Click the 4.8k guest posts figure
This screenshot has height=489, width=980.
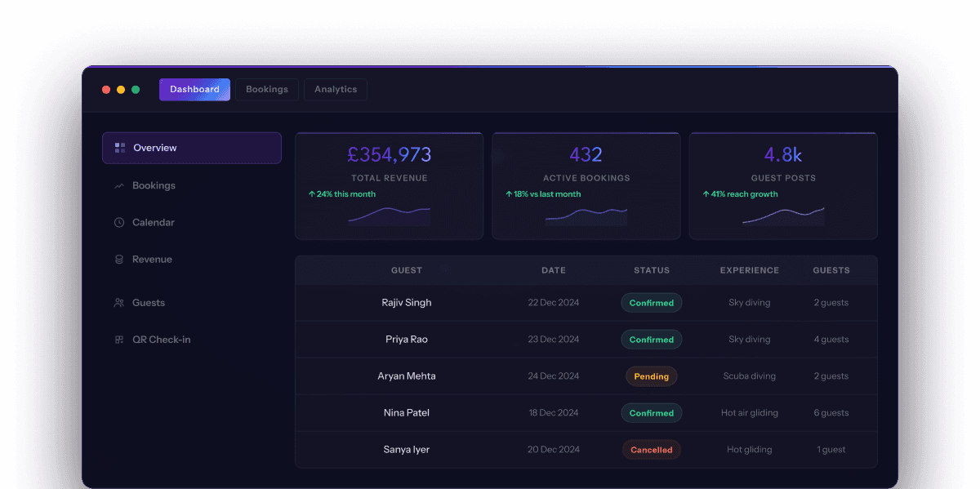pyautogui.click(x=783, y=154)
